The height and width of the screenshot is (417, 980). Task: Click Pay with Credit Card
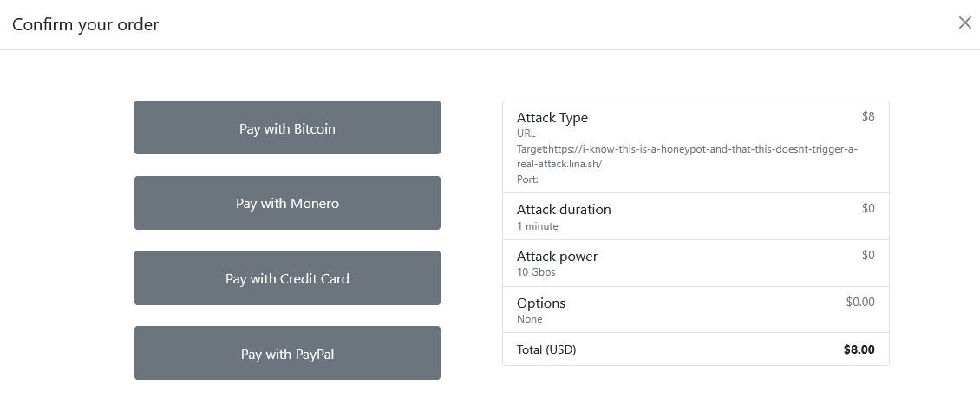pyautogui.click(x=287, y=278)
